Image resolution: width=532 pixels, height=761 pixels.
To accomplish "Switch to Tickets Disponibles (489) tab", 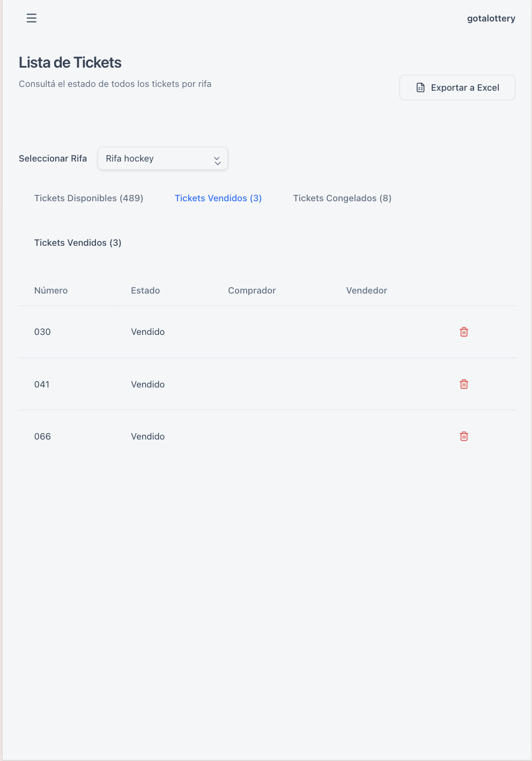I will [88, 198].
